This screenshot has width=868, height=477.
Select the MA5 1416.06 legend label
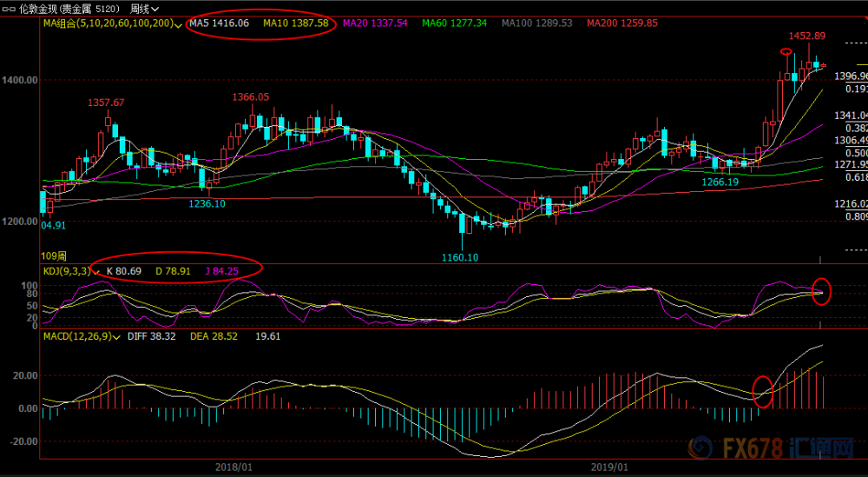tap(220, 23)
